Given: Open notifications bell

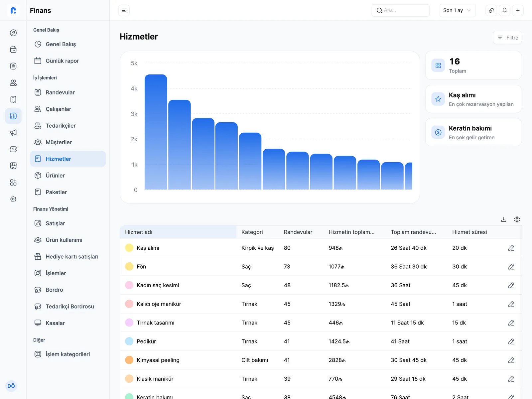Looking at the screenshot, I should (504, 10).
